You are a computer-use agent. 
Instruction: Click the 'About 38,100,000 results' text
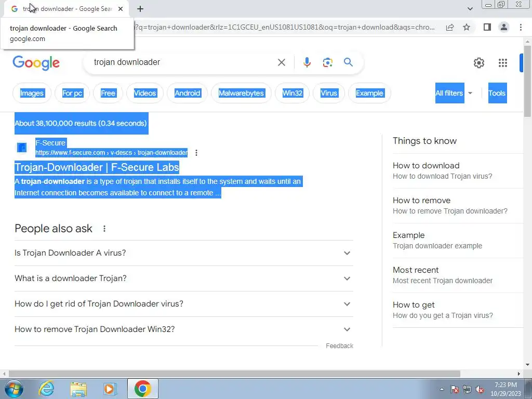pos(81,123)
